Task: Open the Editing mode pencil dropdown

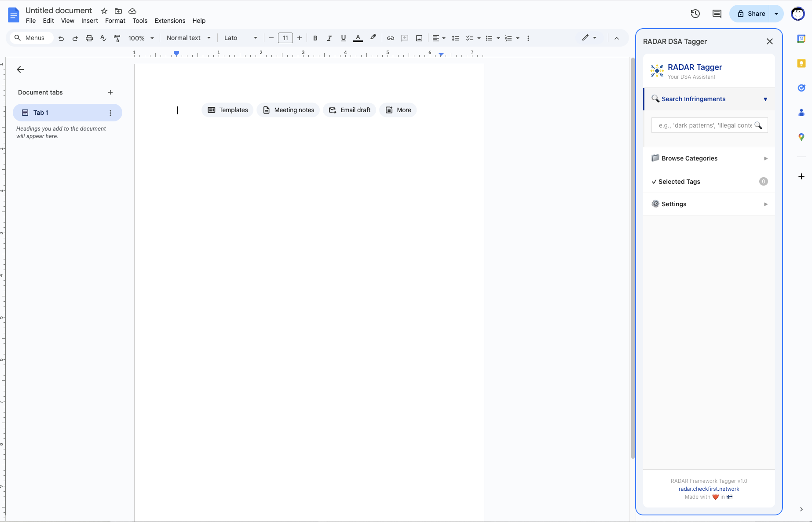Action: click(589, 38)
